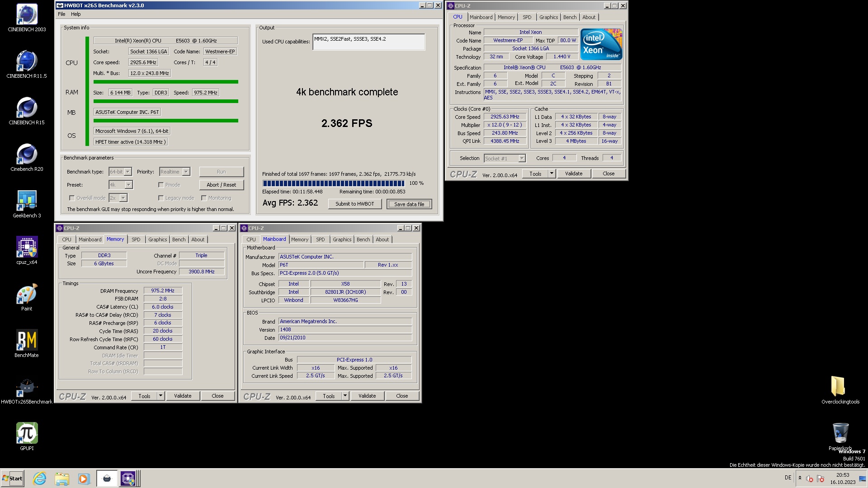Open Graphics tab in Memory CPU-Z window
This screenshot has height=488, width=868.
tap(157, 239)
